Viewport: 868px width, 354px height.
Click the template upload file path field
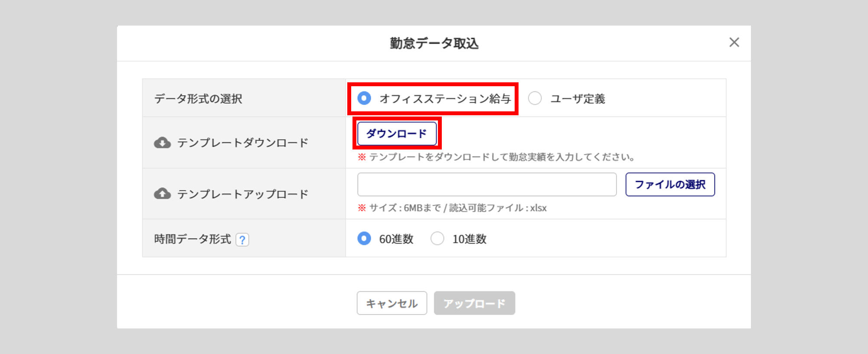(486, 185)
